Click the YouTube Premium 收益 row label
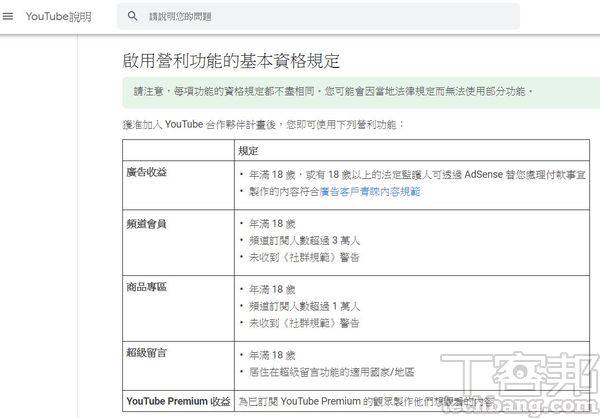600x418 pixels. pyautogui.click(x=178, y=401)
